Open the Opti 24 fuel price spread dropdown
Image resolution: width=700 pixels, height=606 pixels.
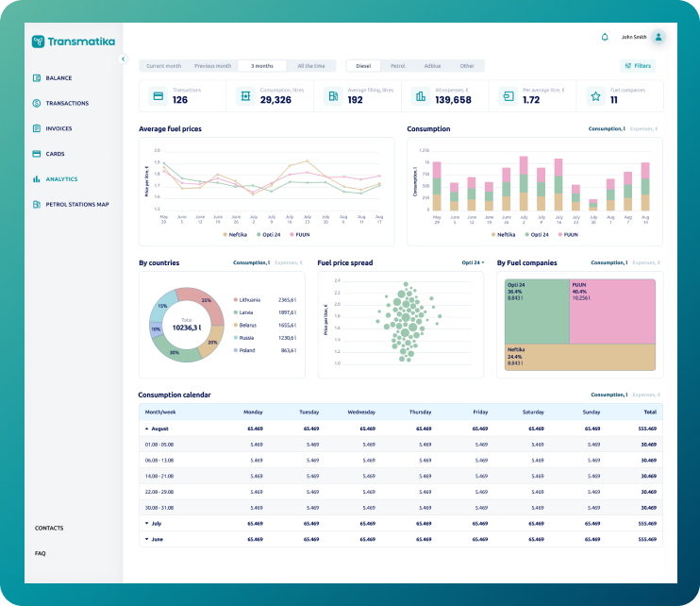pos(473,262)
